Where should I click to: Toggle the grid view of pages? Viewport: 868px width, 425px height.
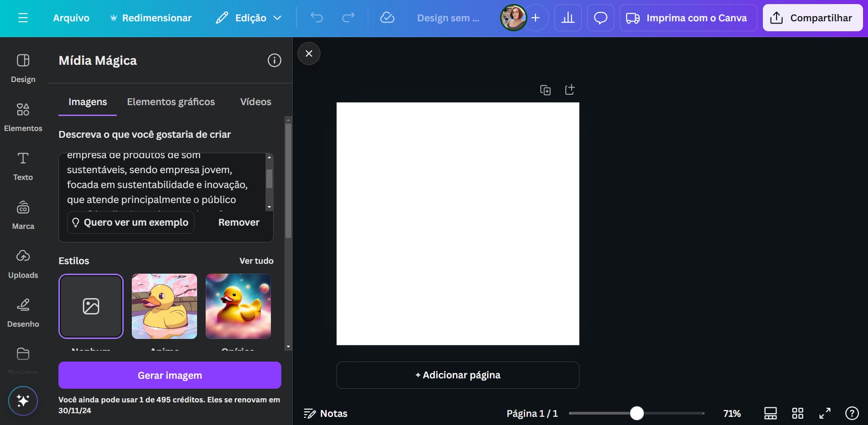tap(797, 413)
